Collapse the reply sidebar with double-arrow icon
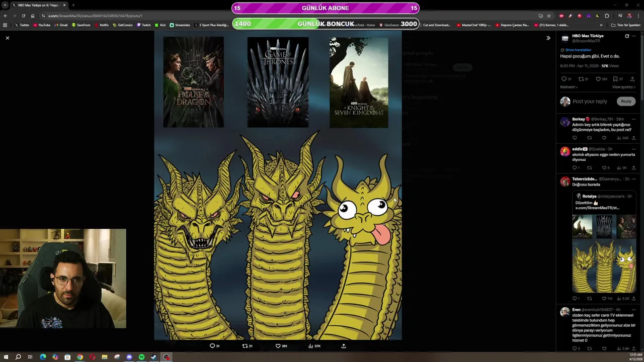 548,38
